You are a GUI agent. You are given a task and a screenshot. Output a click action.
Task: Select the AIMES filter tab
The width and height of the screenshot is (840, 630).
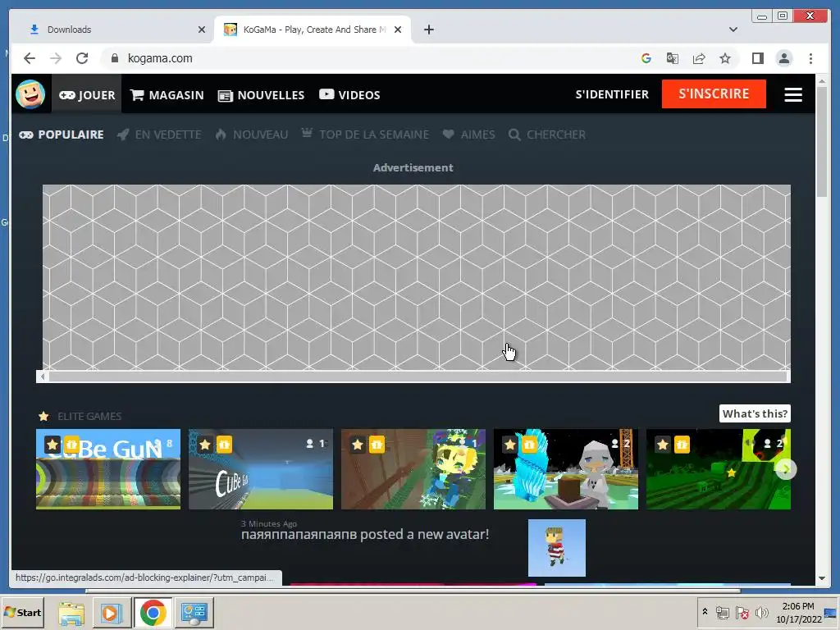468,135
